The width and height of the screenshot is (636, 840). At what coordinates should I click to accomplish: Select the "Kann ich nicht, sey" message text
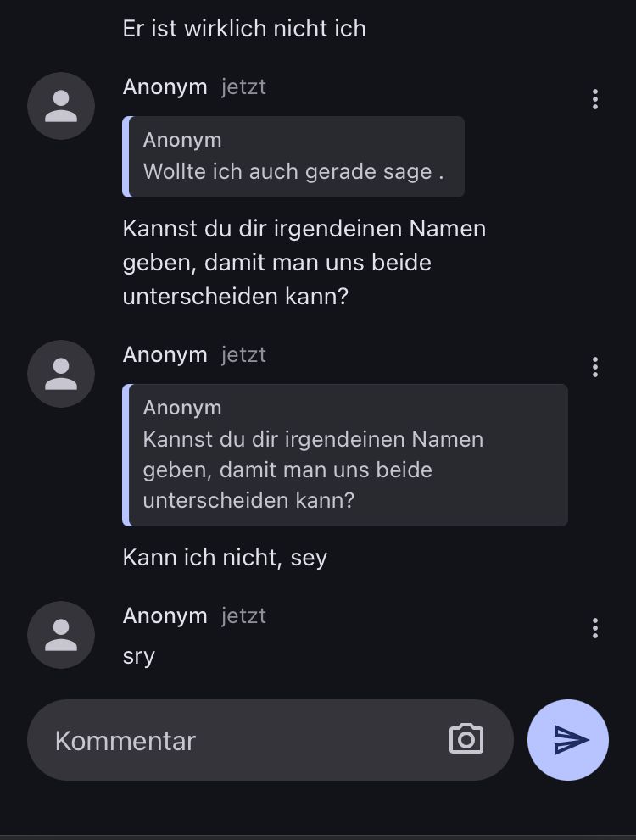pyautogui.click(x=225, y=557)
